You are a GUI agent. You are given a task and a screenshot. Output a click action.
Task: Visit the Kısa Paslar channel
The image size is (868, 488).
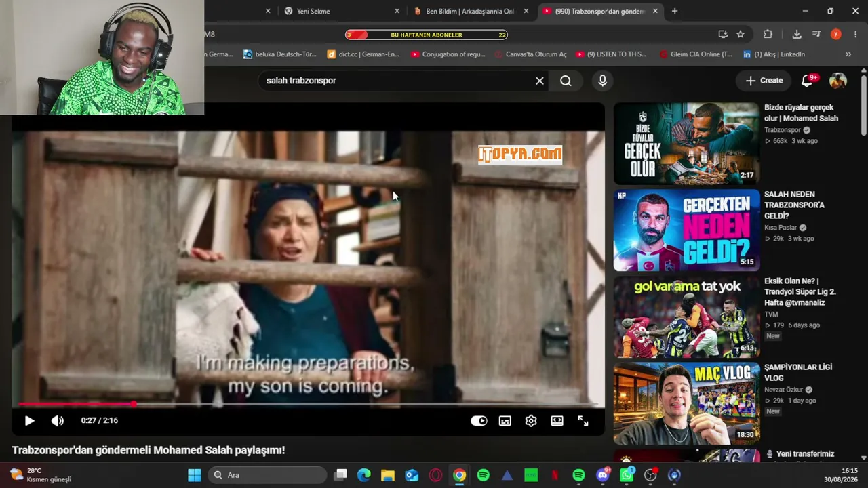tap(781, 228)
